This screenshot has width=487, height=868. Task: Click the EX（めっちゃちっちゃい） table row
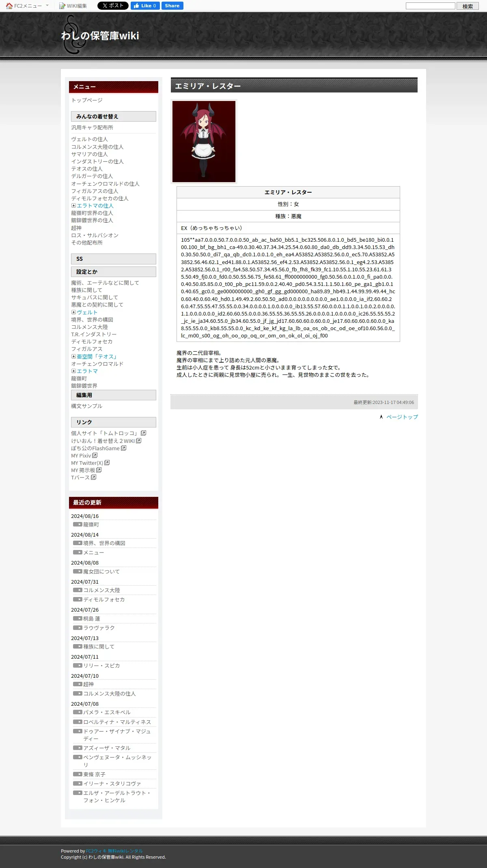coord(288,228)
